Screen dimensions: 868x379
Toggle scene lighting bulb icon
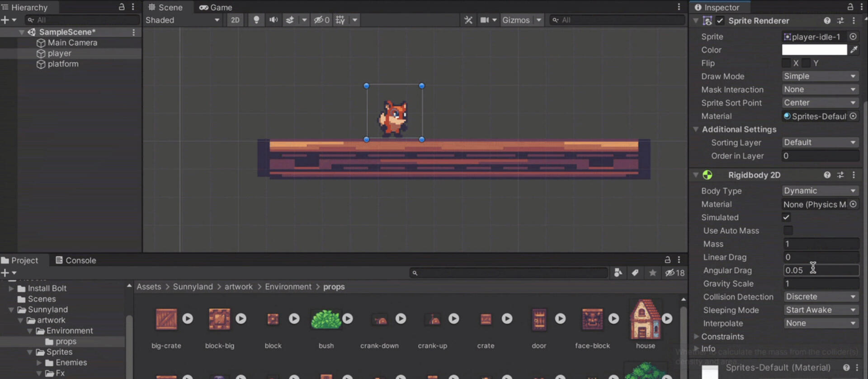point(256,20)
